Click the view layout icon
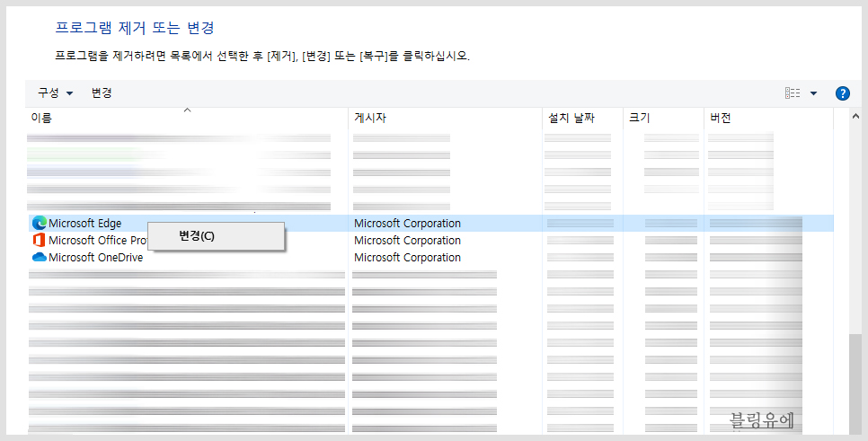The height and width of the screenshot is (441, 868). (x=793, y=93)
